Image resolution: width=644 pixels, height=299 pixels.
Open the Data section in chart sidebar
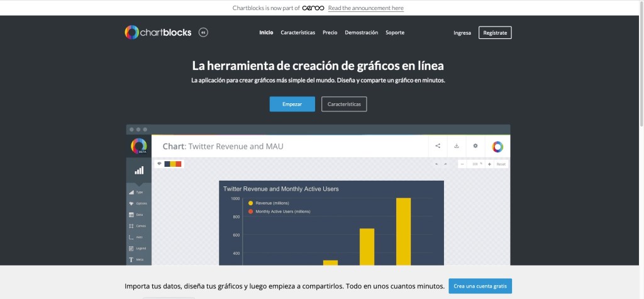[x=138, y=215]
